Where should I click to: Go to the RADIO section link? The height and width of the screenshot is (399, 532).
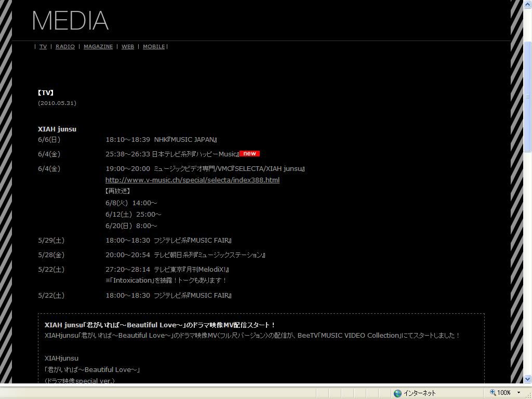click(65, 46)
